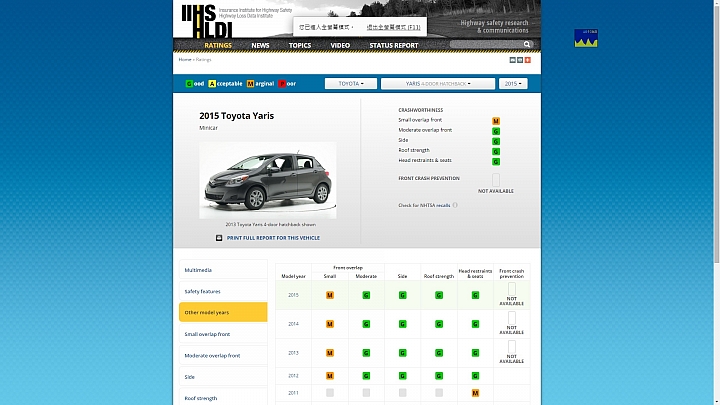Click Head restraints & seats G rating in summary
Viewport: 720px width, 405px height.
[x=496, y=162]
